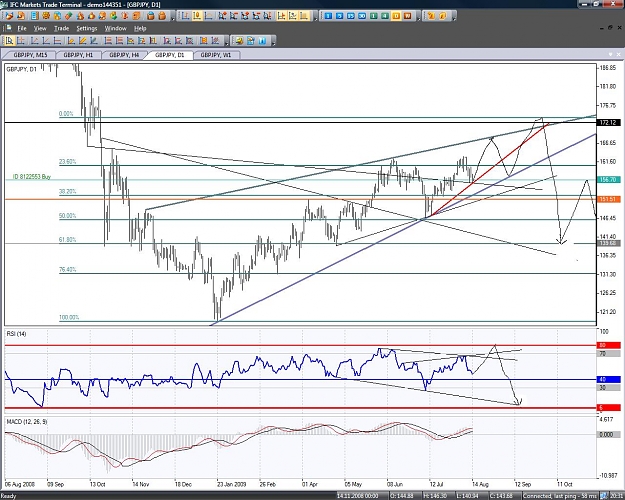Click the red RSI 80 level label

(x=608, y=345)
